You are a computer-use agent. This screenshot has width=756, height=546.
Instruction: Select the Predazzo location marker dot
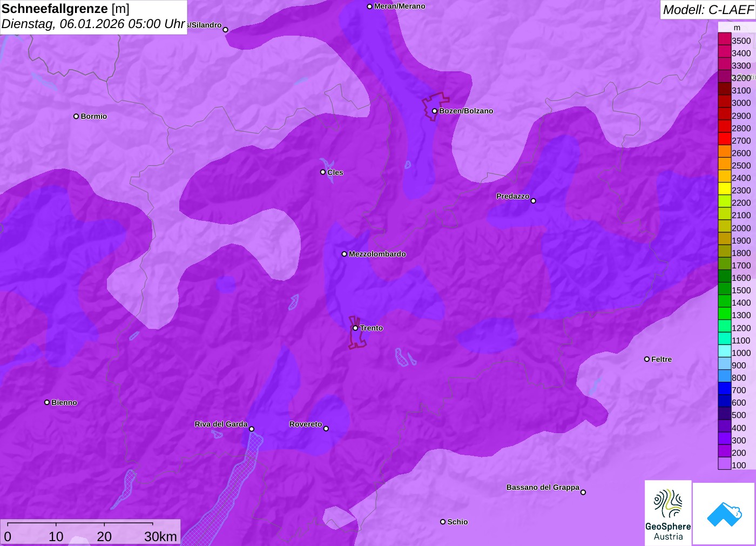(534, 201)
